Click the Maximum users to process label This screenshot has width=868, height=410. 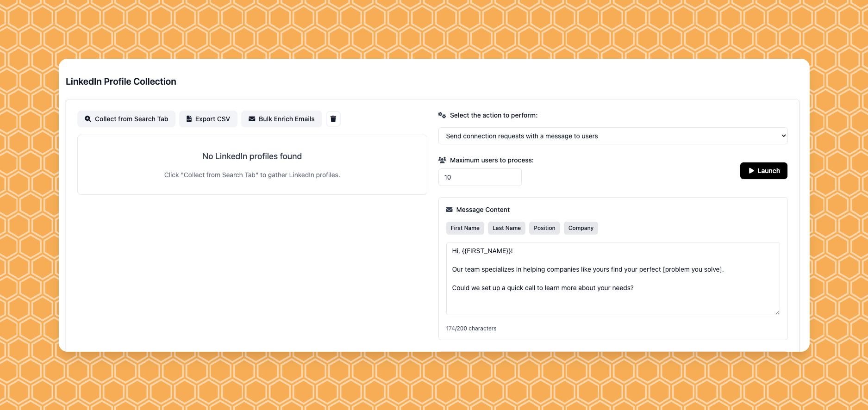pyautogui.click(x=492, y=160)
